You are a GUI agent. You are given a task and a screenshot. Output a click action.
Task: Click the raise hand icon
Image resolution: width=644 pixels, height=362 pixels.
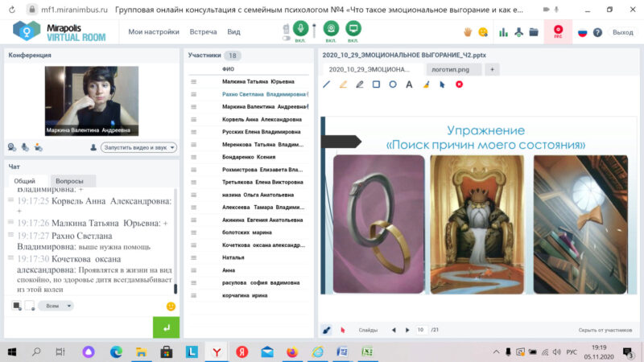point(468,32)
